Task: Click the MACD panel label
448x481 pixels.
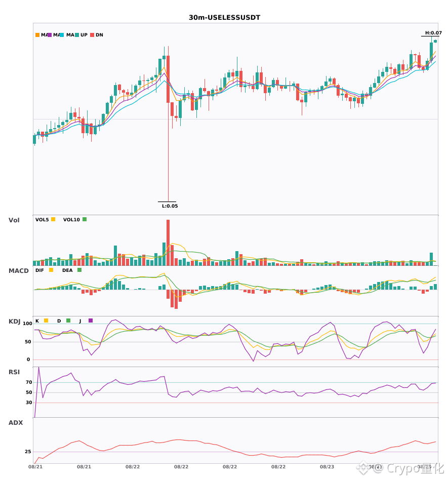Action: pyautogui.click(x=18, y=270)
